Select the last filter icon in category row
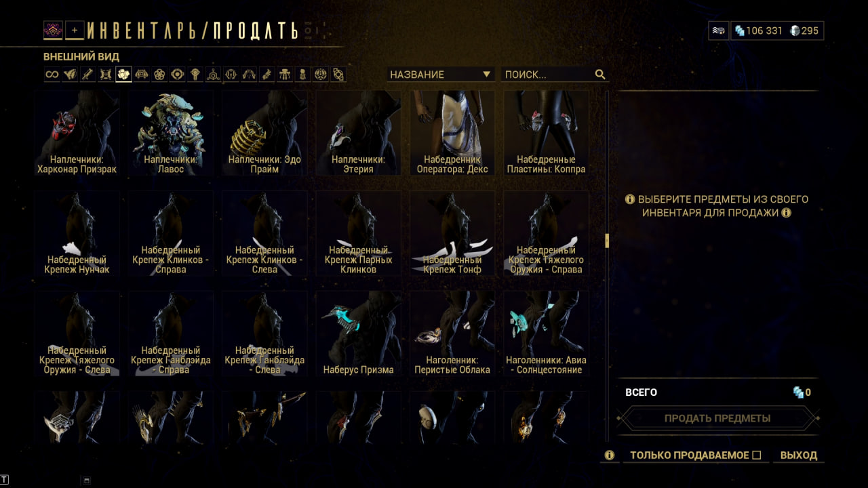868x488 pixels. 338,75
